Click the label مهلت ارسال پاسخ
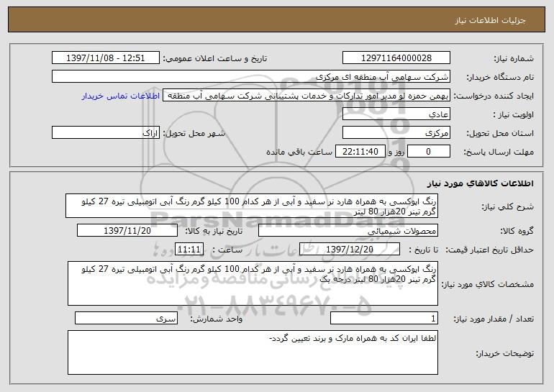This screenshot has width=554, height=392. pos(499,152)
